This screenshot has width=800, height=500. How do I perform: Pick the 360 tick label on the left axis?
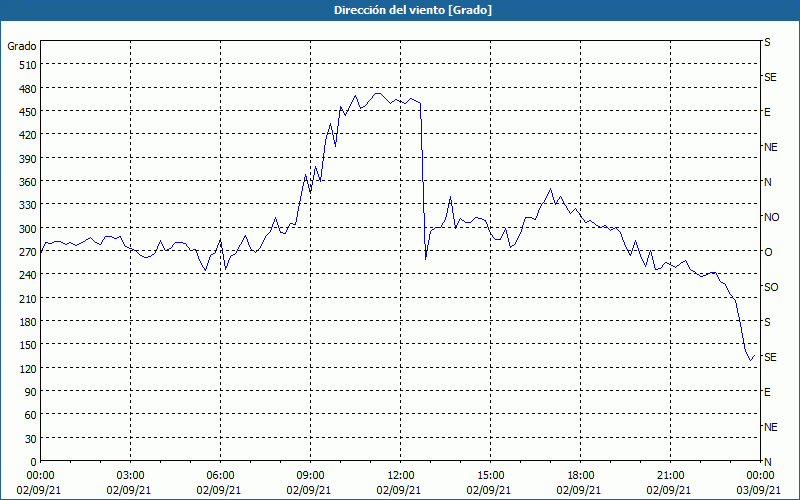tap(28, 182)
